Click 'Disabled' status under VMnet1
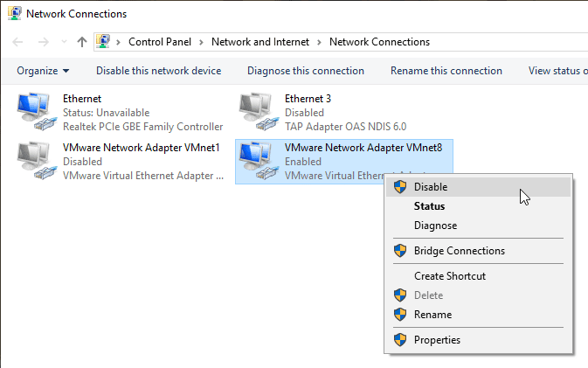 (x=82, y=162)
